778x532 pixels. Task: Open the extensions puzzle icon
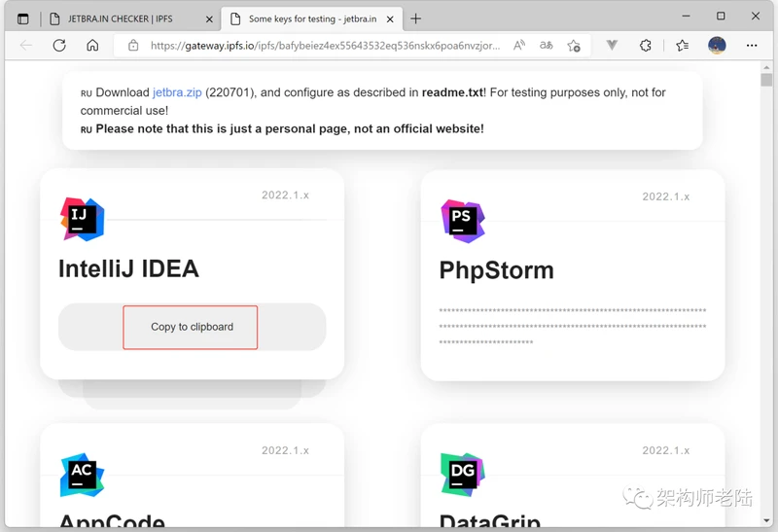645,46
